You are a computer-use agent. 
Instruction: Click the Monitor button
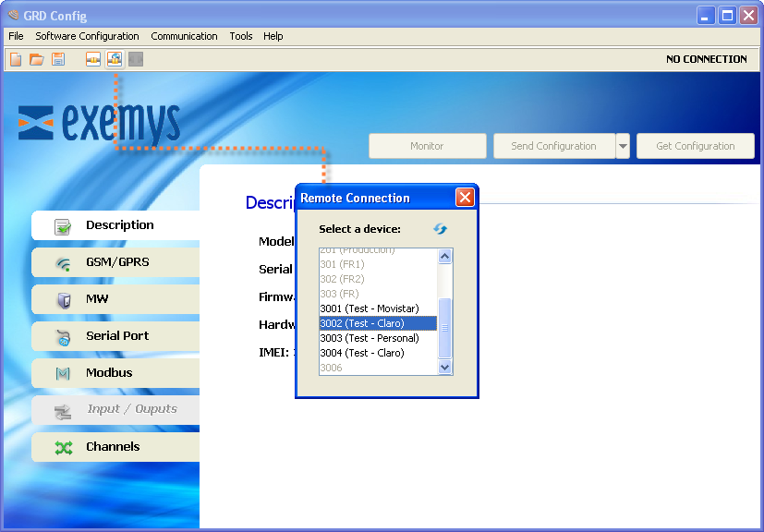tap(427, 146)
